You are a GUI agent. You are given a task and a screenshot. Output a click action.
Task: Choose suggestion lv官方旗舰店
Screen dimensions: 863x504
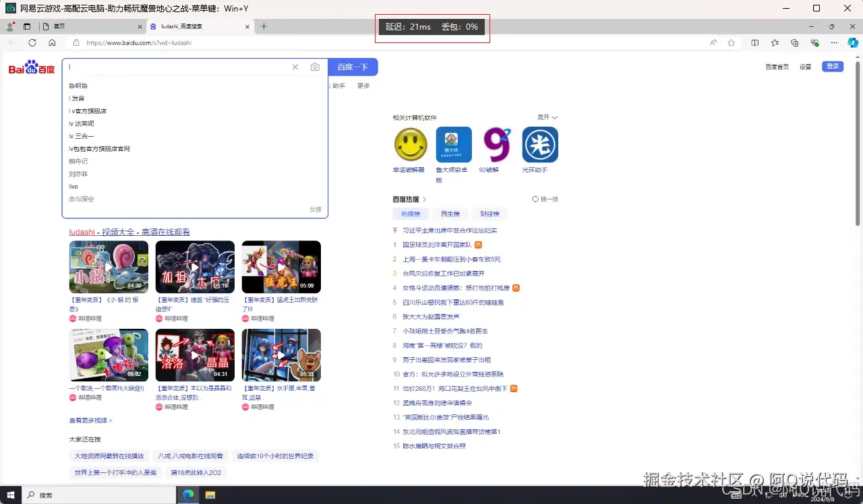pyautogui.click(x=88, y=111)
